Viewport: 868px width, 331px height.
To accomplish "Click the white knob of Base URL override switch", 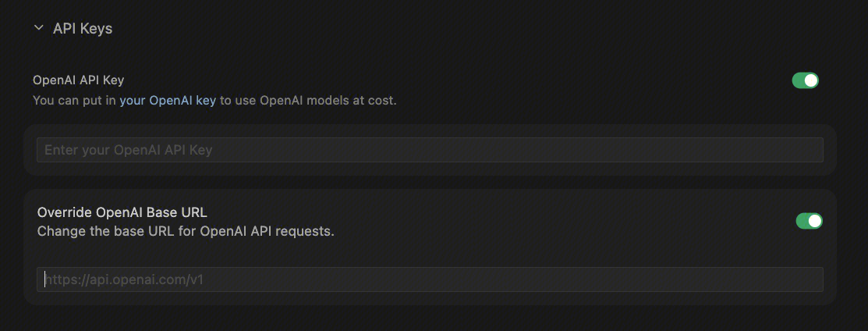I will [x=815, y=222].
